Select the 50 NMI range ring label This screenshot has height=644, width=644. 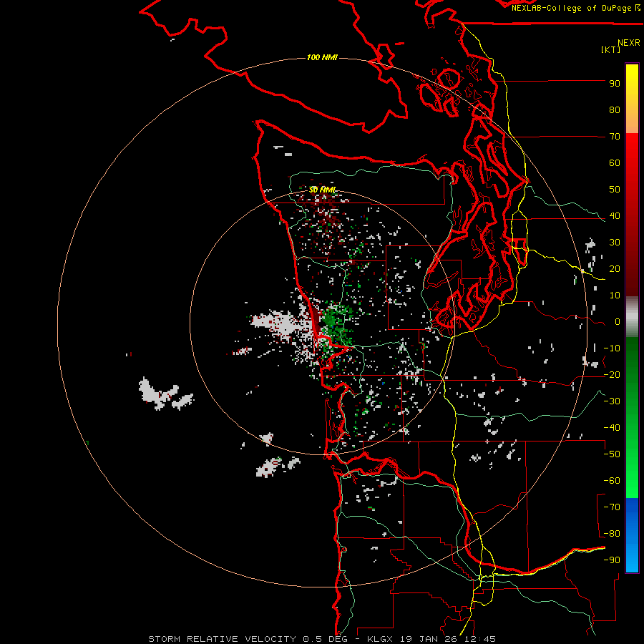click(323, 190)
